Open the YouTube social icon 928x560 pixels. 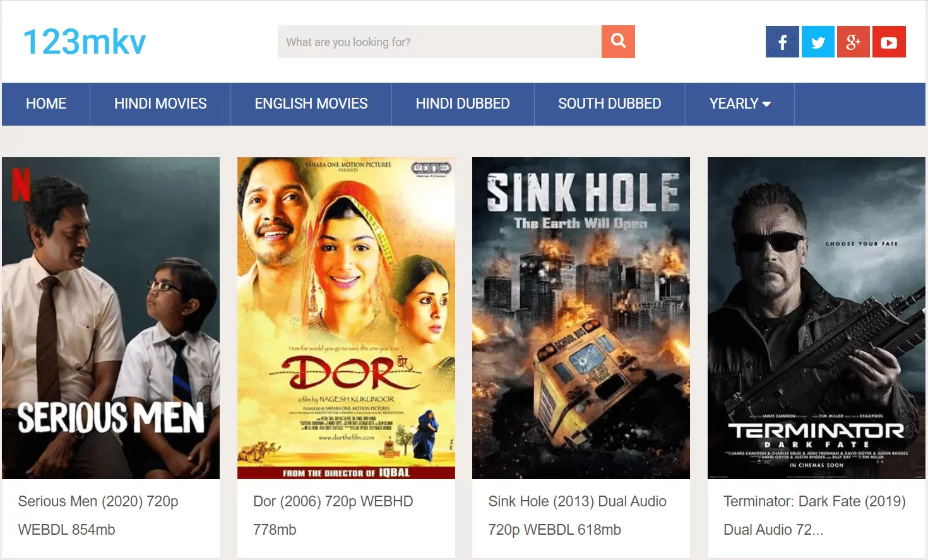(889, 42)
